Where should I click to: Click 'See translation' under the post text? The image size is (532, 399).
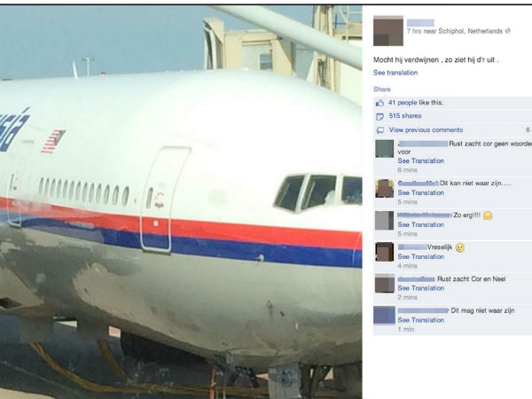pyautogui.click(x=395, y=73)
